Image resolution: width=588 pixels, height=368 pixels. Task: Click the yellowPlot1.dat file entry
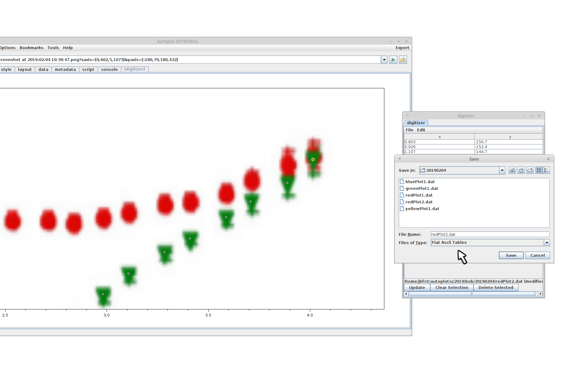coord(422,209)
